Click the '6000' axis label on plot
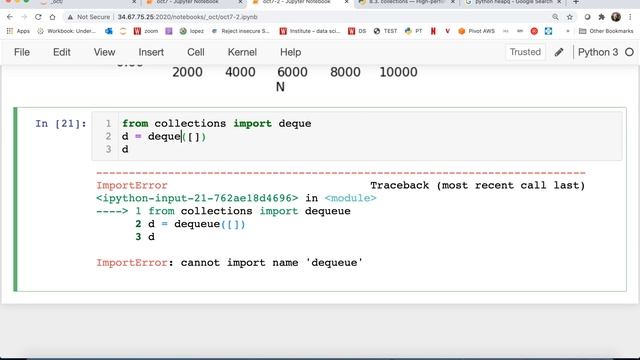The height and width of the screenshot is (360, 640). point(292,72)
